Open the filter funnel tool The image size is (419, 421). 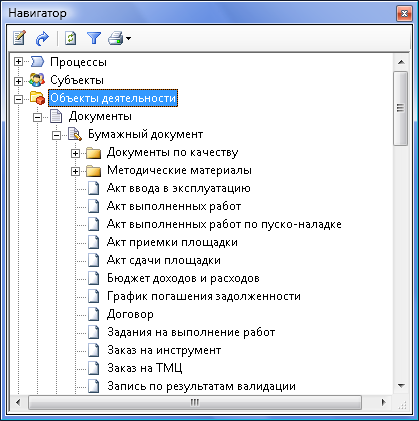coord(94,38)
